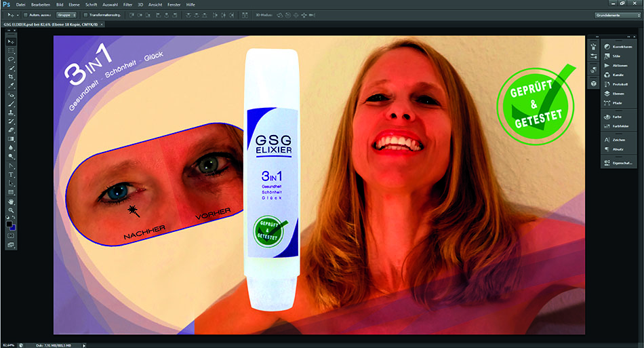Image resolution: width=644 pixels, height=348 pixels.
Task: Open the Bearbeiten menu
Action: (x=41, y=5)
